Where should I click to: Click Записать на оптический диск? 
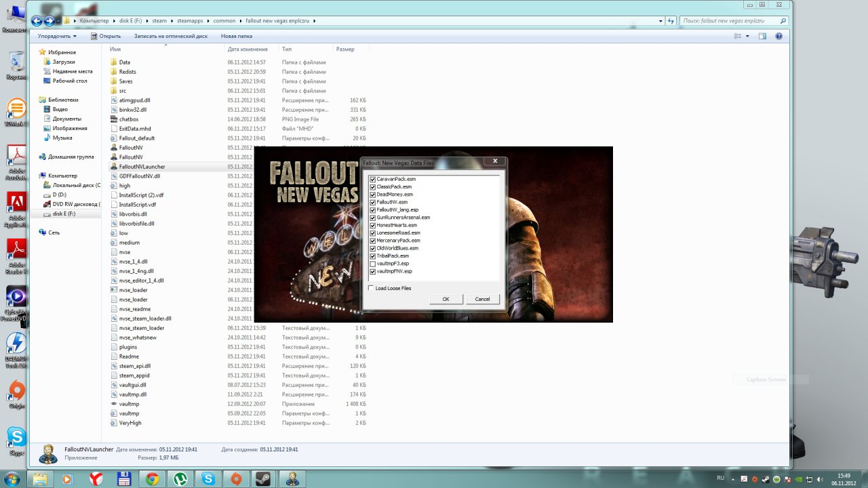[x=170, y=36]
